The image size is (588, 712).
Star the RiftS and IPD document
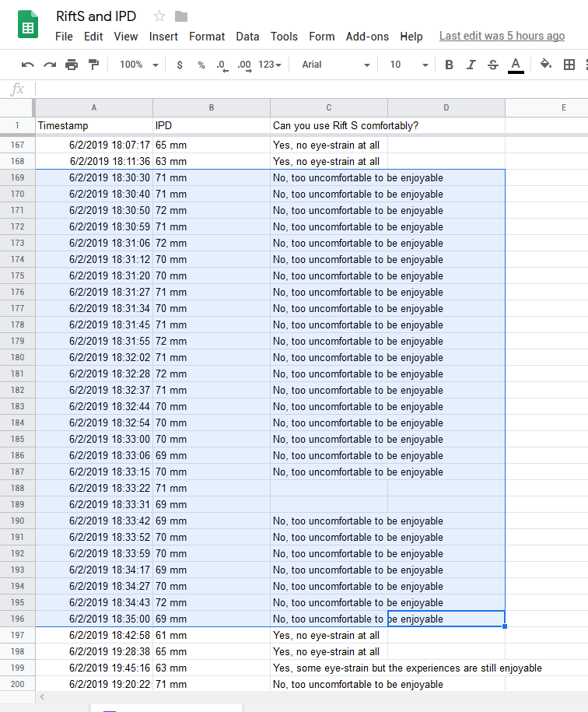pos(159,16)
